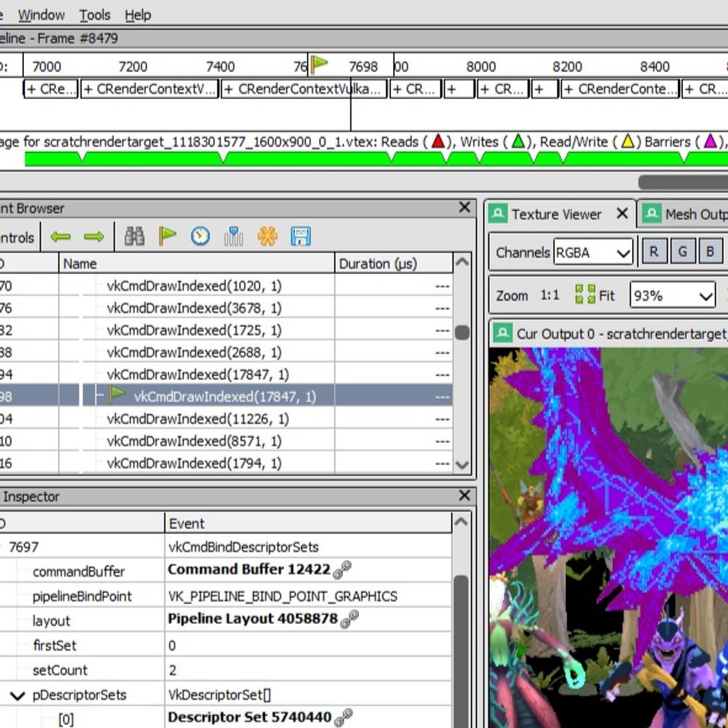Click 'Descriptor Set 5740440' resource link

249,717
